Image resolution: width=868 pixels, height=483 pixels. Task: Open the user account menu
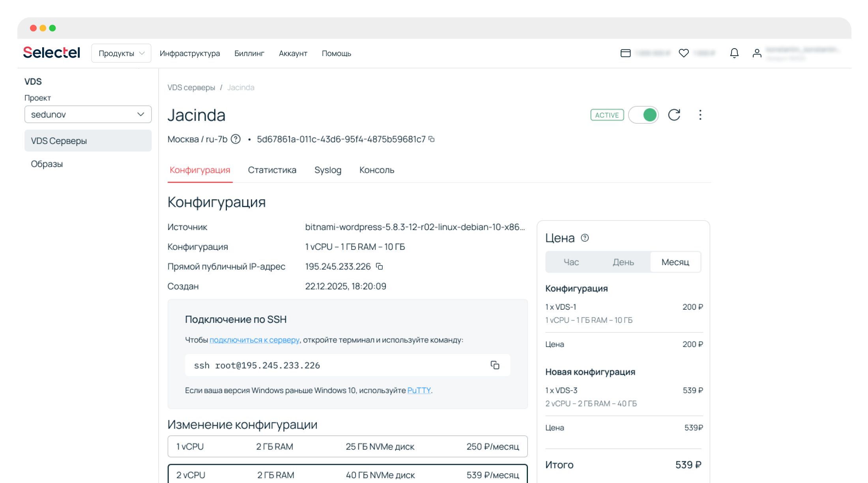click(756, 53)
